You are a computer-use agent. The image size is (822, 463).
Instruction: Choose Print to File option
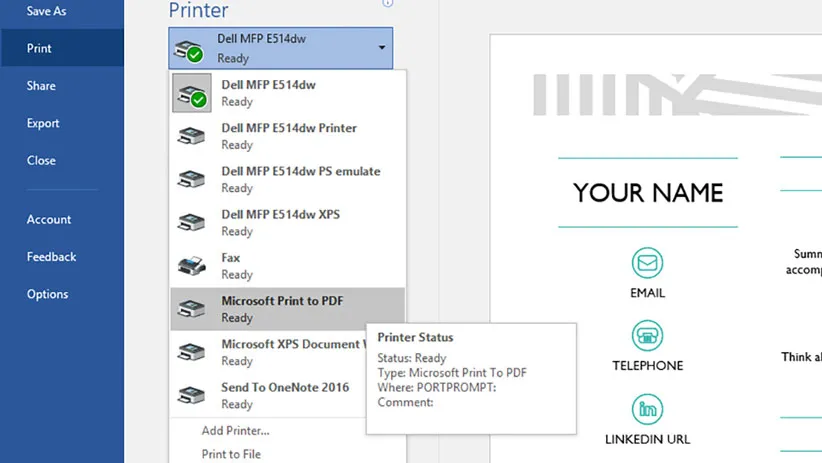(x=231, y=454)
